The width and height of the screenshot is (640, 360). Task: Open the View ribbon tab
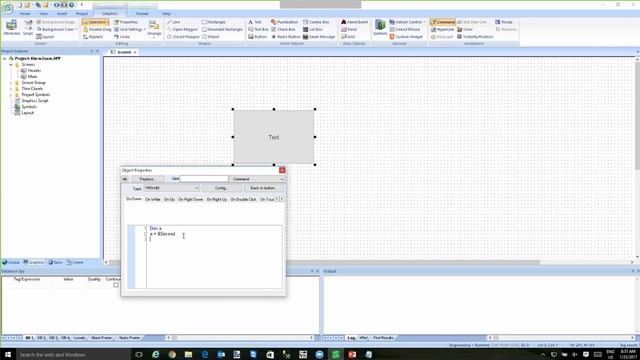43,13
